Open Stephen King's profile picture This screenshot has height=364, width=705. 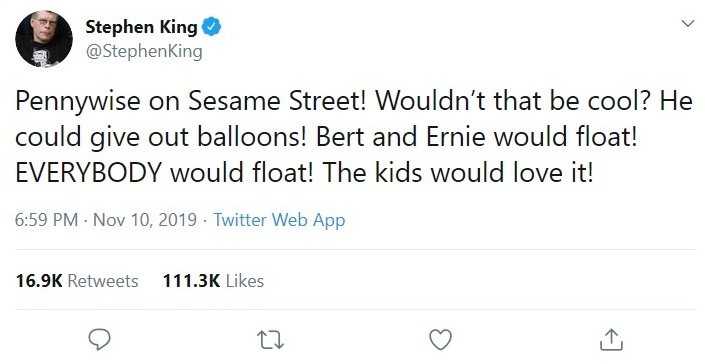[x=44, y=39]
